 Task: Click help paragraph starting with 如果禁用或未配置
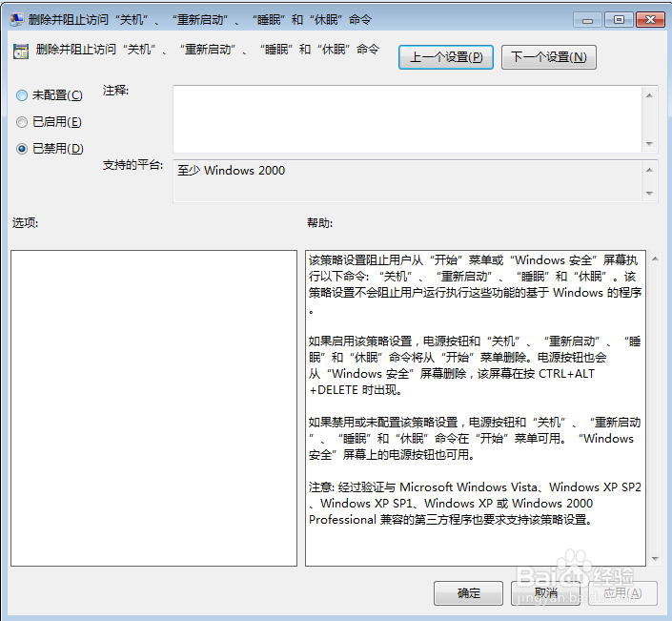(475, 438)
